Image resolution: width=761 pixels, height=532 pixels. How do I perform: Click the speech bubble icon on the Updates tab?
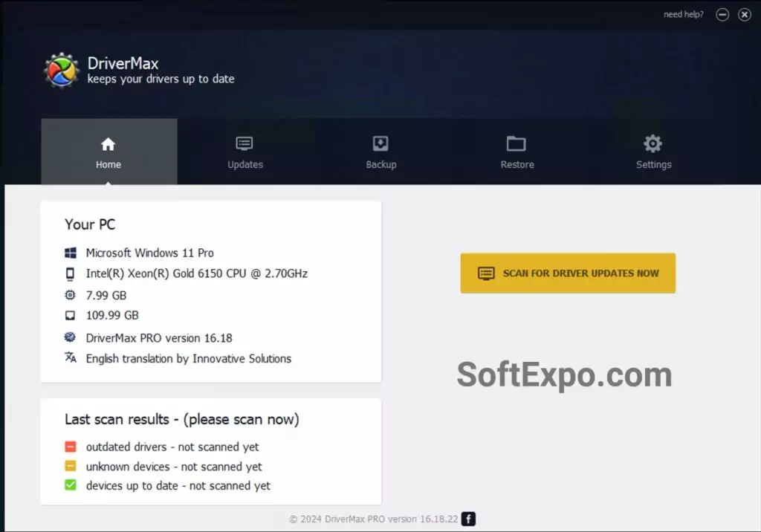245,143
